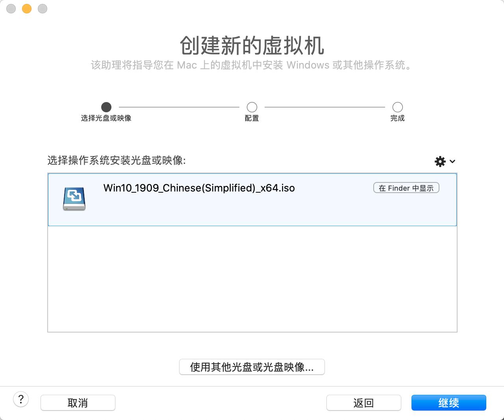Click the VMware disk image icon for the ISO
The width and height of the screenshot is (504, 420).
point(74,199)
